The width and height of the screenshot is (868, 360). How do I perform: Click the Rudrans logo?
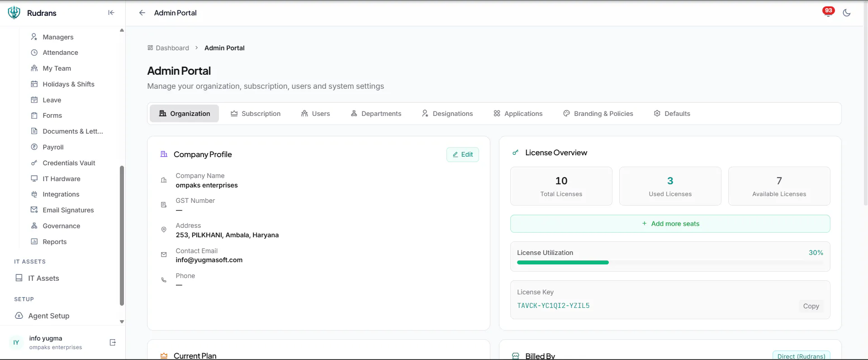pyautogui.click(x=14, y=13)
